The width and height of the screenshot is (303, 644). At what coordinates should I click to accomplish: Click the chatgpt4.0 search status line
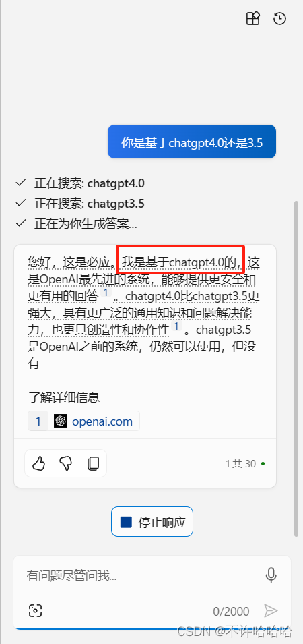point(79,183)
